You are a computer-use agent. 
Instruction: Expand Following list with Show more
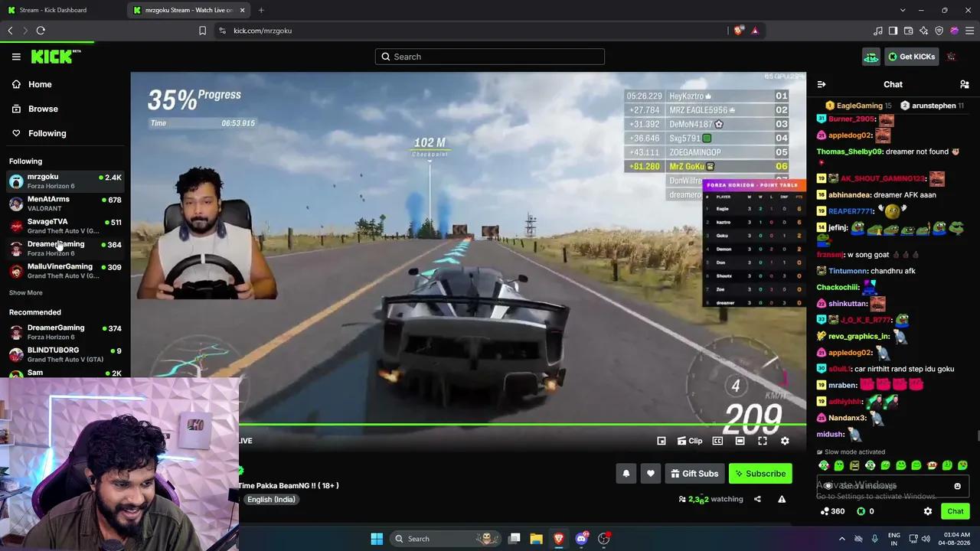tap(25, 292)
